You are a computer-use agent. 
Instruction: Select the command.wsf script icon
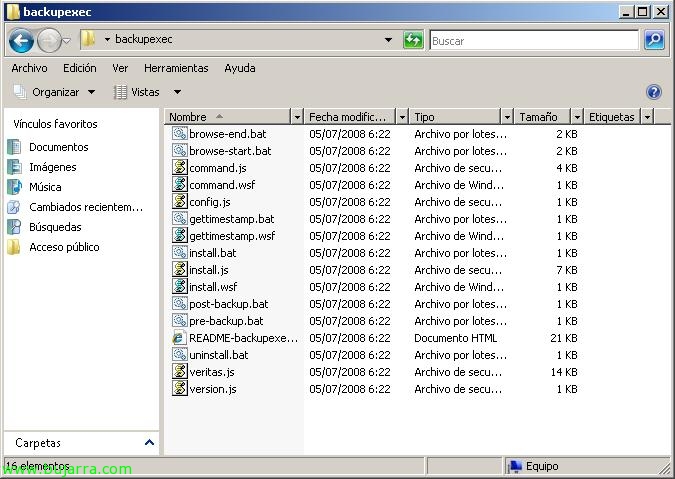coord(180,184)
